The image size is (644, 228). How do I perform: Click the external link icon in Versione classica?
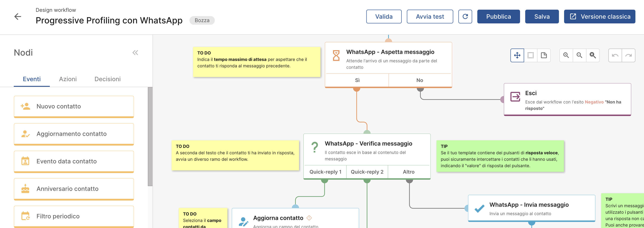click(573, 17)
